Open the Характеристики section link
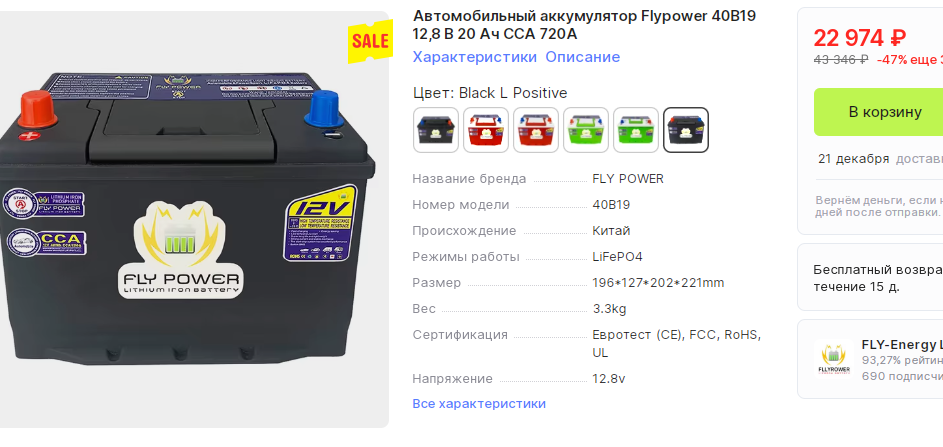The height and width of the screenshot is (447, 943). 475,57
